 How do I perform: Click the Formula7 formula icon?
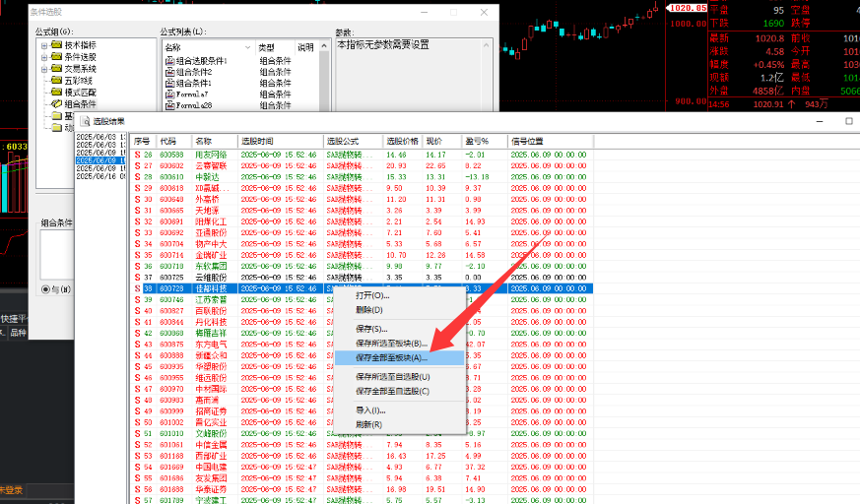pyautogui.click(x=169, y=94)
